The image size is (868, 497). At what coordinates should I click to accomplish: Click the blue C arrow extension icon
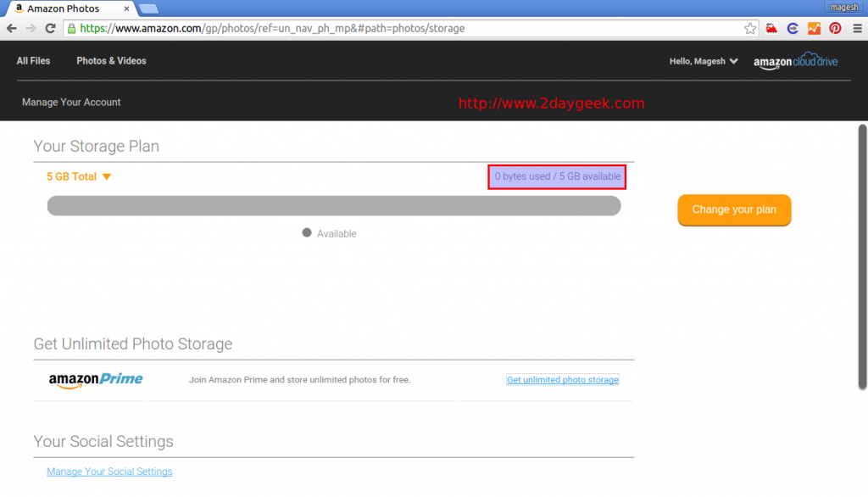tap(793, 28)
